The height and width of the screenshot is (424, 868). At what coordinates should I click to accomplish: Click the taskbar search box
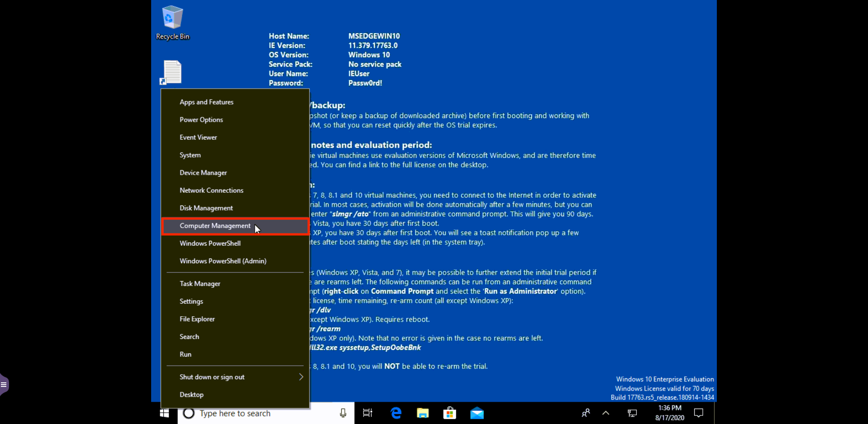(x=266, y=413)
